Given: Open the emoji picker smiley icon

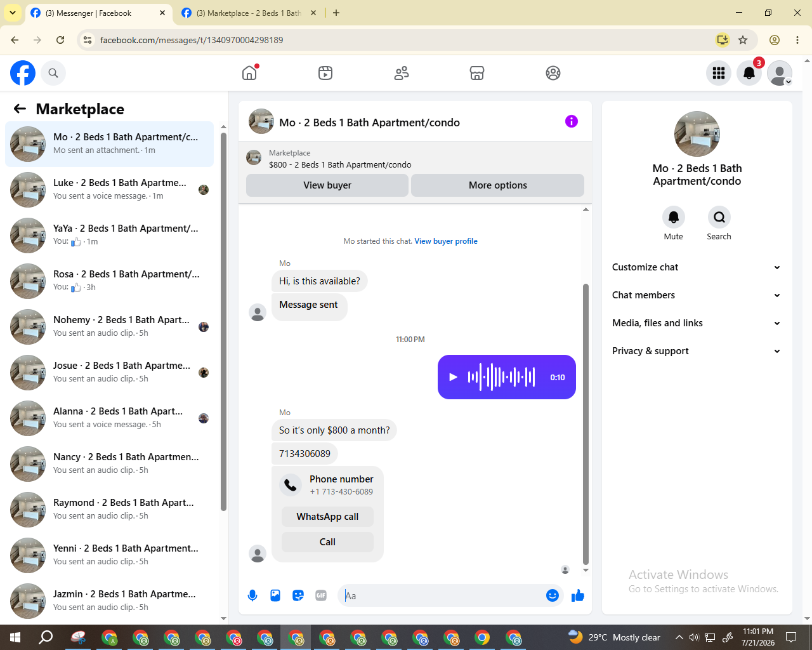Looking at the screenshot, I should coord(553,595).
